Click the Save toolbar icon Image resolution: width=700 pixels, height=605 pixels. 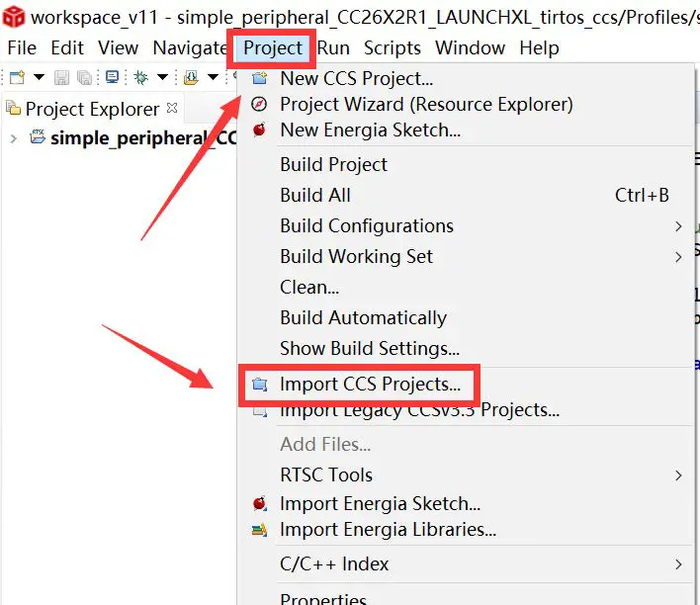tap(61, 77)
